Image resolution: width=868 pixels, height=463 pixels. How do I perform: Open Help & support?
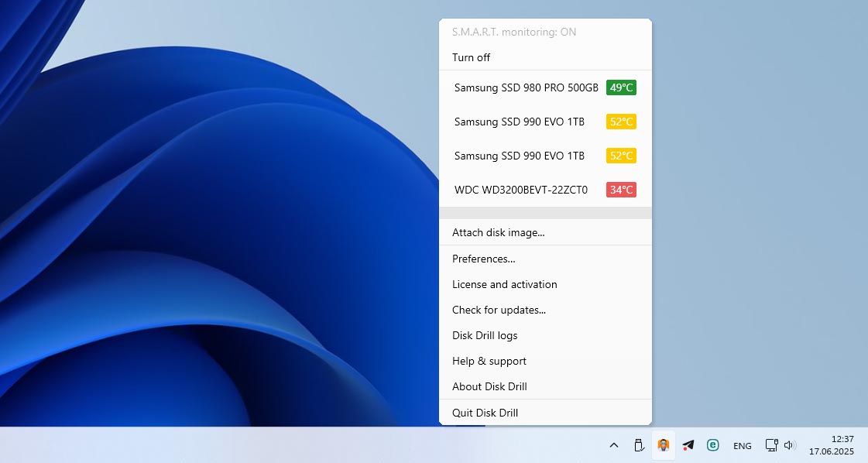point(489,361)
